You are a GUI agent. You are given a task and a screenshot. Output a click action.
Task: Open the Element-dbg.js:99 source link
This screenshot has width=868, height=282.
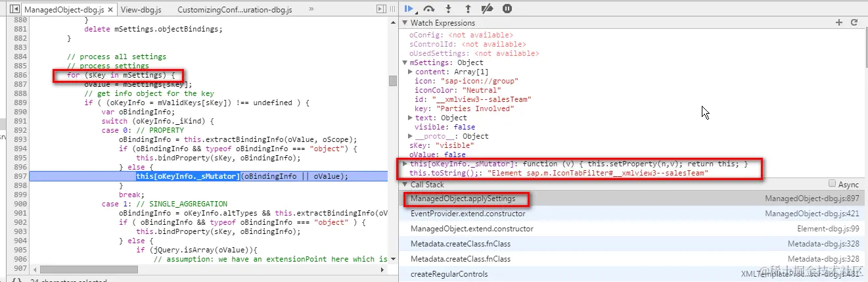(829, 229)
